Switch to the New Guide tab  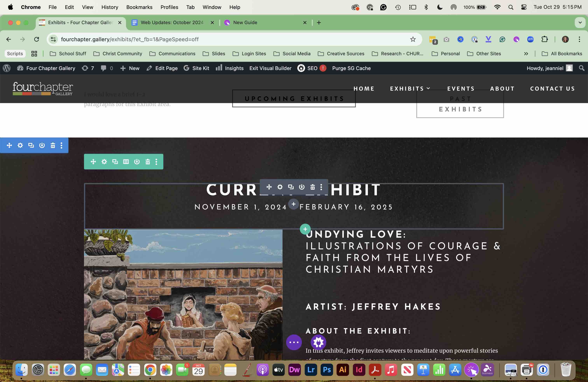tap(265, 23)
